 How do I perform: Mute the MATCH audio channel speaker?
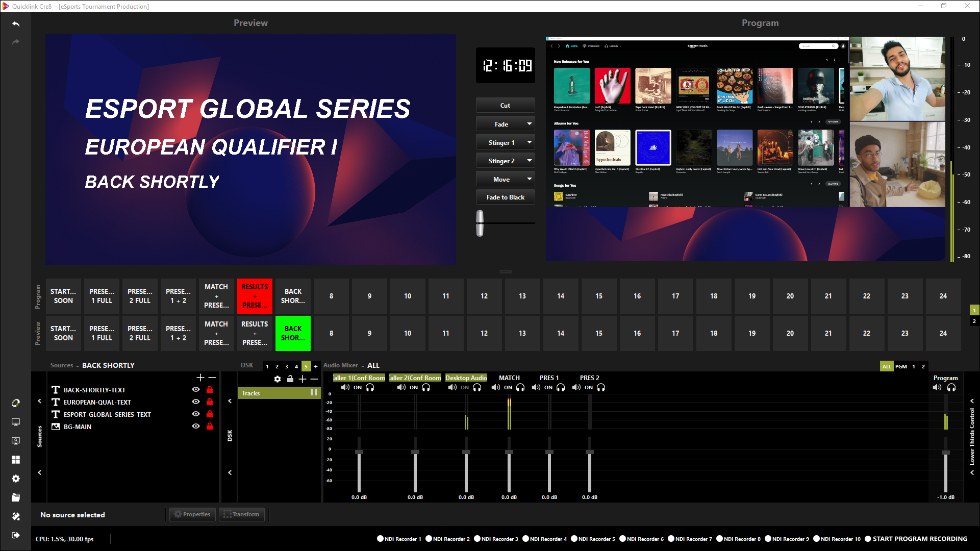pos(495,388)
